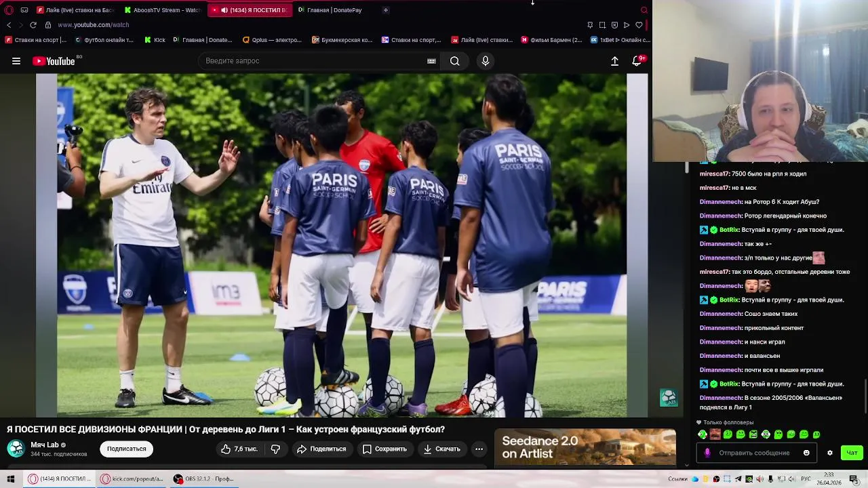Open Opera tab search magnifier

pos(644,10)
